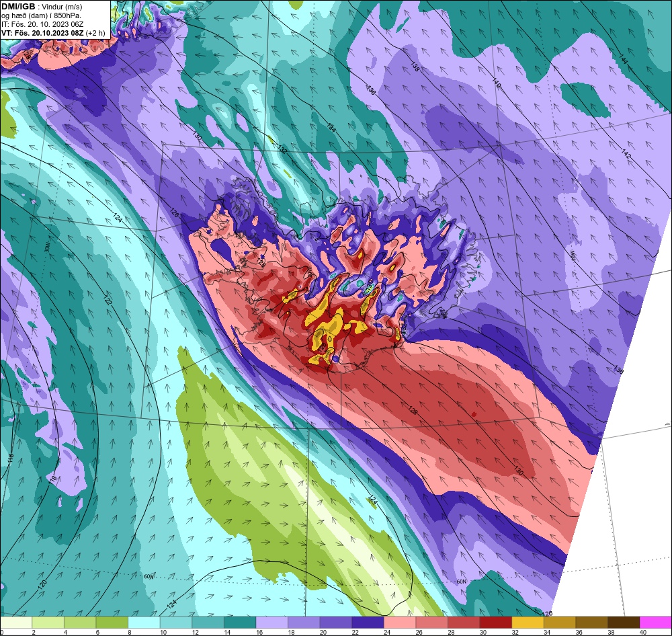
Task: Click the 20–22 m/s purple legend swatch
Action: [335, 623]
